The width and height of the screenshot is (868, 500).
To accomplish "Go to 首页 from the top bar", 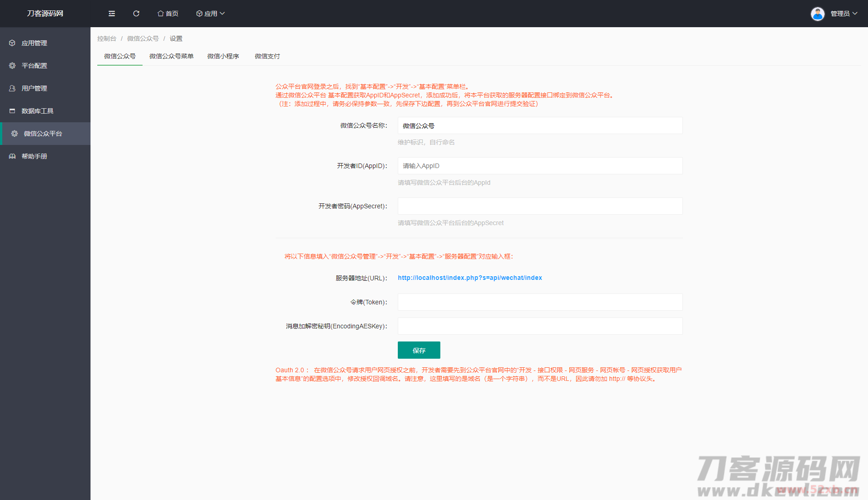I will pos(168,14).
